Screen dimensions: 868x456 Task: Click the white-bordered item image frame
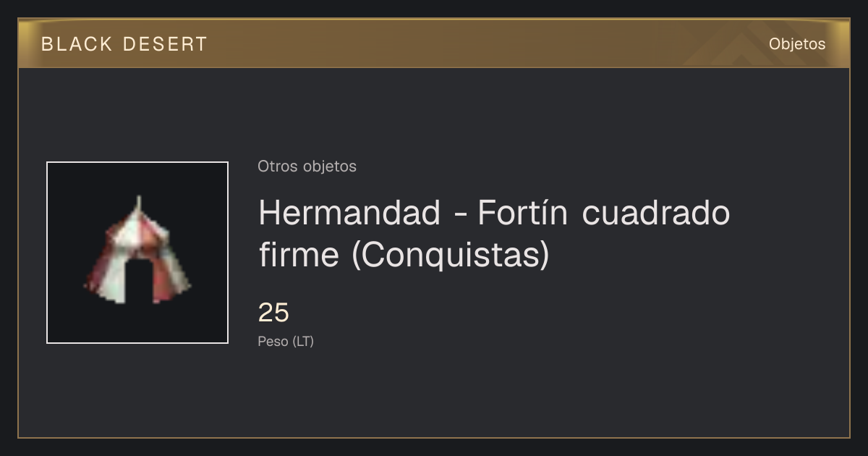(x=137, y=253)
